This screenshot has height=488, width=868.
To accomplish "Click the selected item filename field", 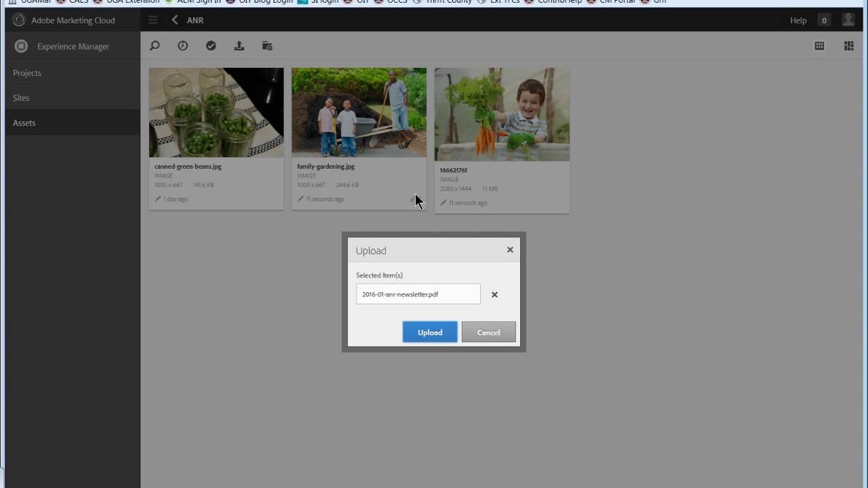I will point(418,294).
